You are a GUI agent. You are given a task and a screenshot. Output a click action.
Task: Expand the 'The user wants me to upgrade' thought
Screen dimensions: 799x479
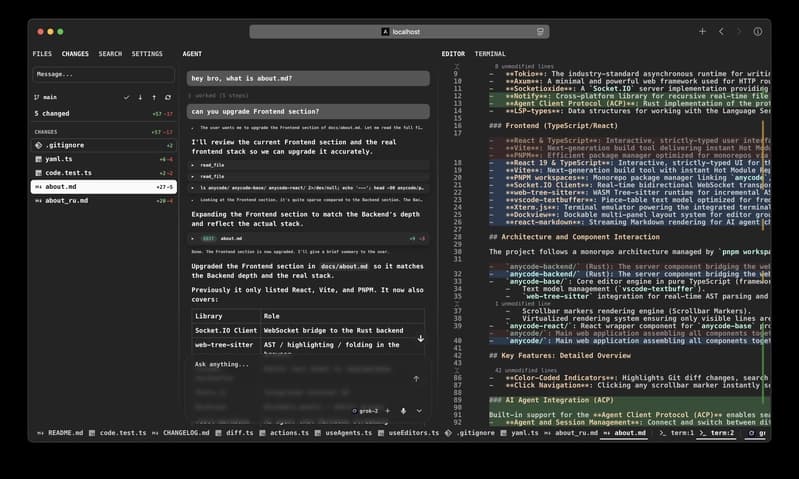pos(308,128)
